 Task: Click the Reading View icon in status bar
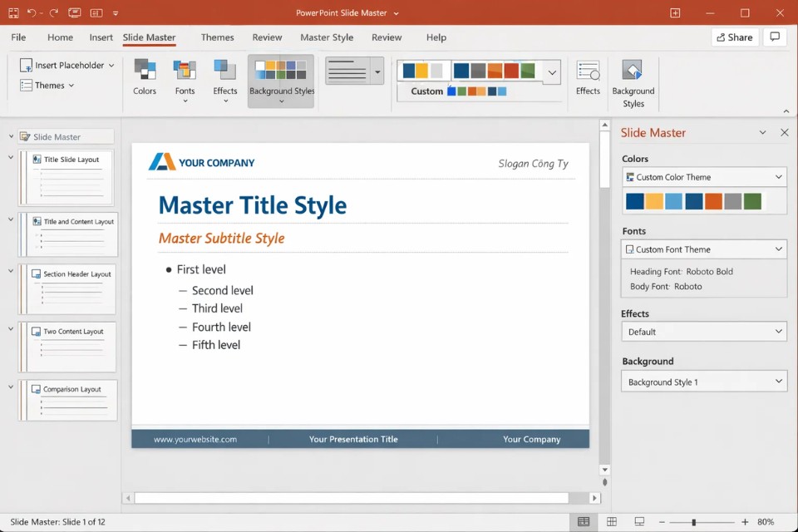[639, 520]
